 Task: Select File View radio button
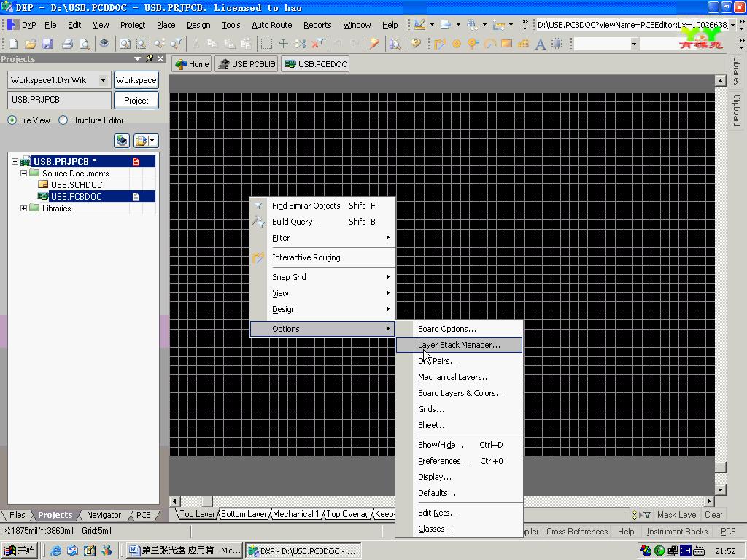(x=12, y=120)
